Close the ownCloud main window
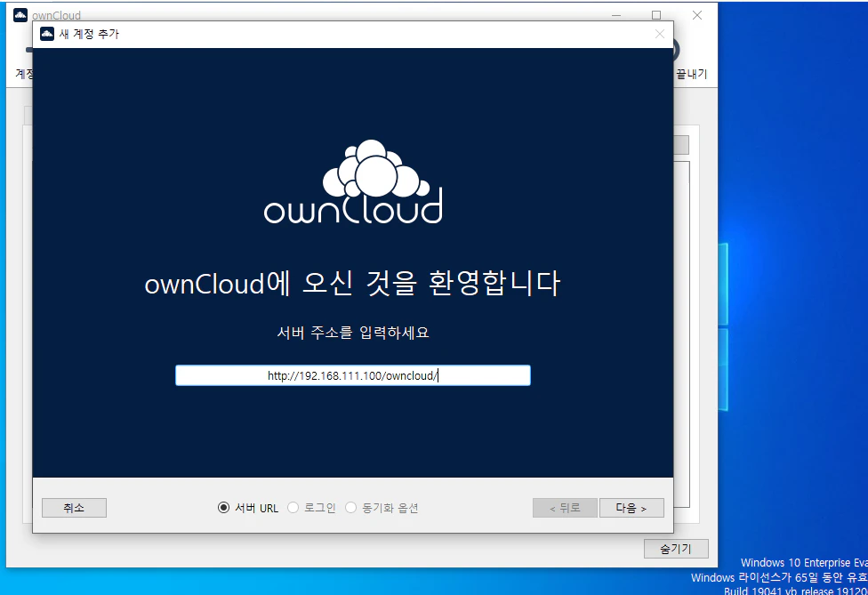 (697, 15)
